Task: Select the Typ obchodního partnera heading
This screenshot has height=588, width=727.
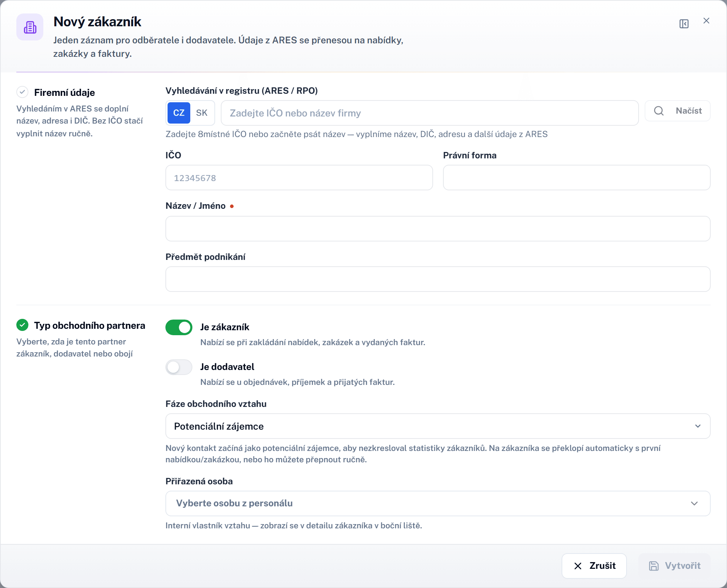Action: coord(89,326)
